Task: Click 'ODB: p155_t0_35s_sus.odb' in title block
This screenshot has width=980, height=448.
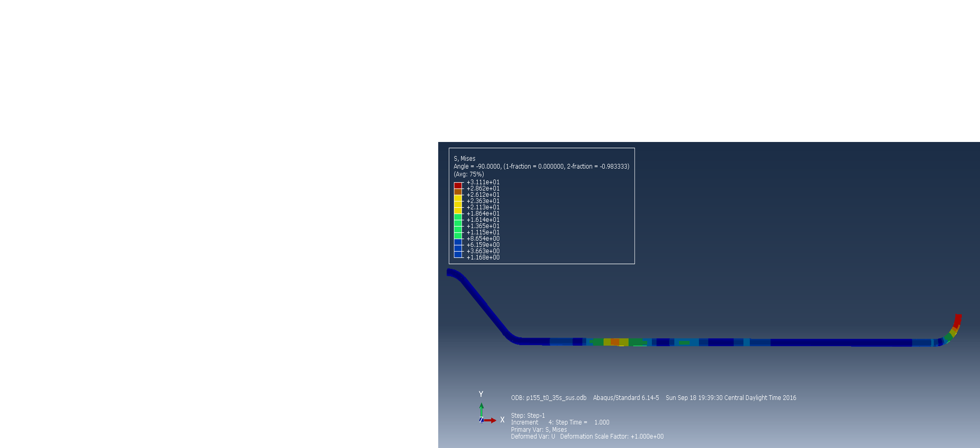Action: (549, 398)
